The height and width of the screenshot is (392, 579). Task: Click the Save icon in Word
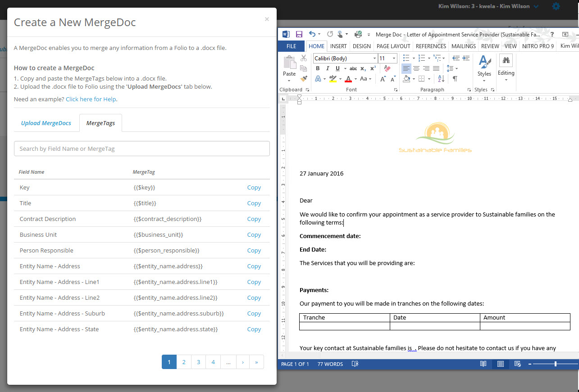pos(299,34)
